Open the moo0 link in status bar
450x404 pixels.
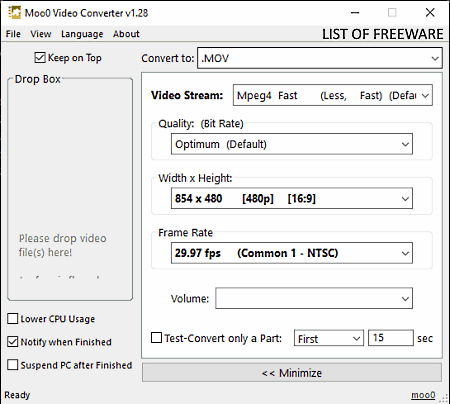click(x=423, y=395)
